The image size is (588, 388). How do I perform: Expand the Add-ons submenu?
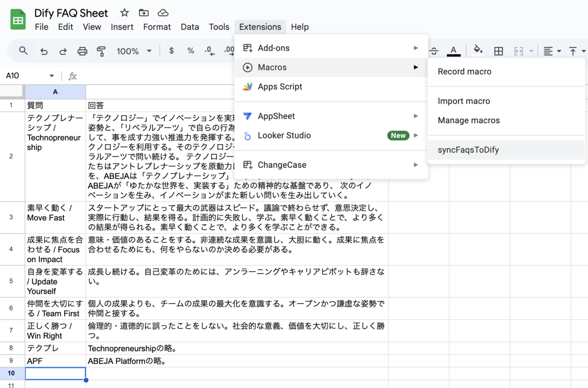pos(331,48)
